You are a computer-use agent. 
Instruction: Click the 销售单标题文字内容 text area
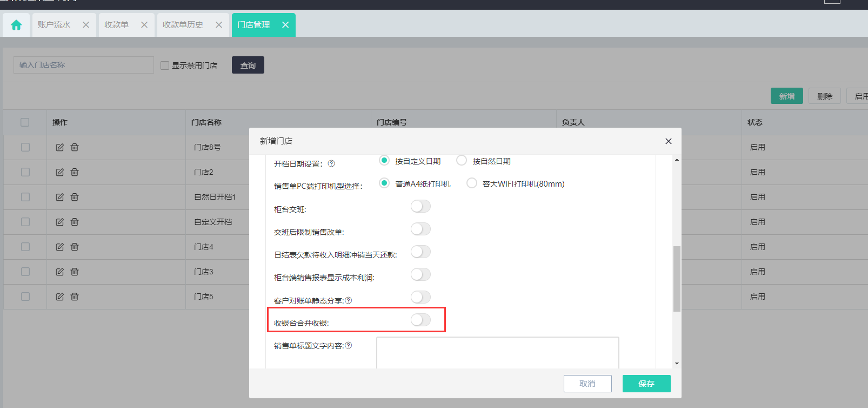(x=497, y=352)
